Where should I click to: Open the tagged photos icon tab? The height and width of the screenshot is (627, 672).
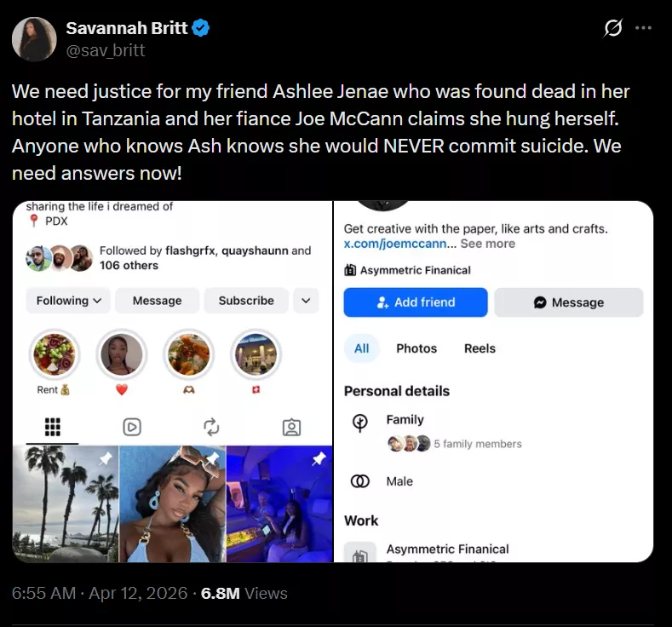pos(291,427)
